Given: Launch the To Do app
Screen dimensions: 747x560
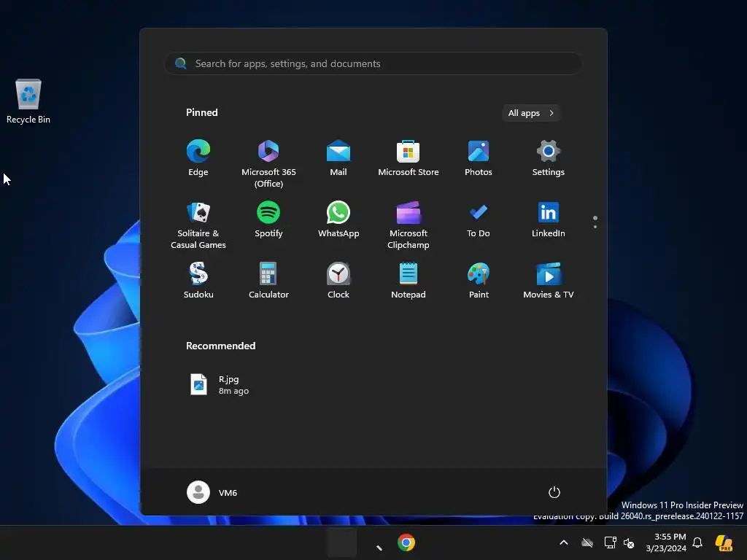Looking at the screenshot, I should tap(479, 220).
